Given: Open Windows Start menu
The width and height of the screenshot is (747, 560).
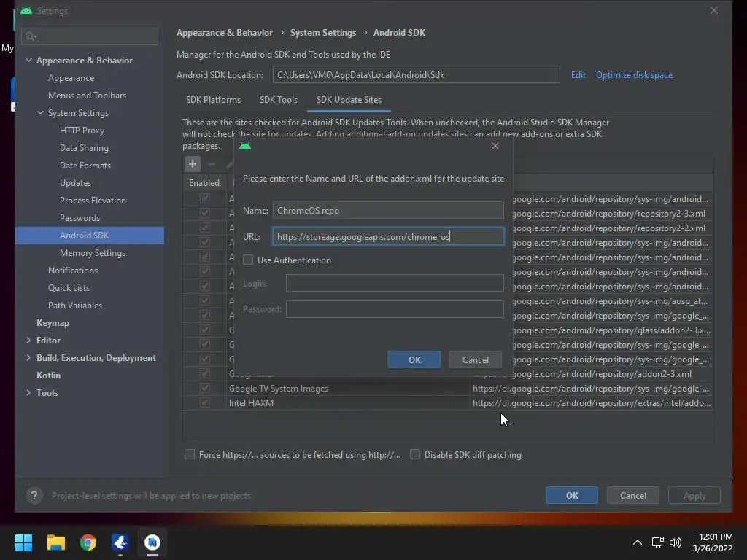Looking at the screenshot, I should [23, 542].
